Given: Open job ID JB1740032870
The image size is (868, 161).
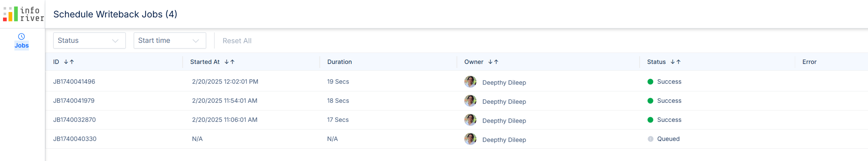Looking at the screenshot, I should [74, 120].
